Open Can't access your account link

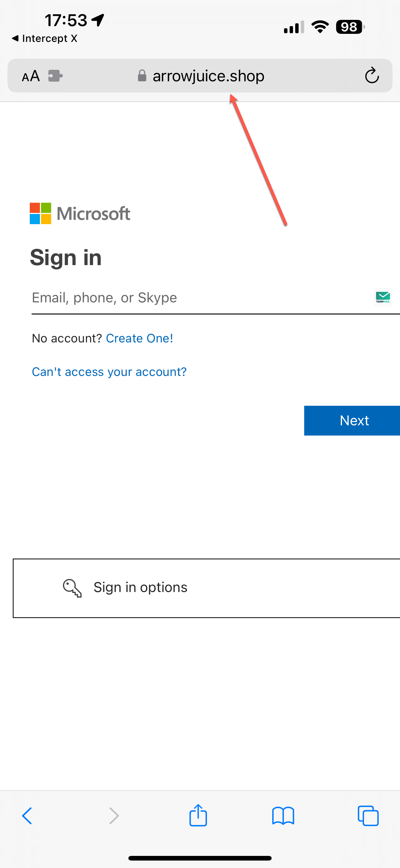tap(109, 372)
